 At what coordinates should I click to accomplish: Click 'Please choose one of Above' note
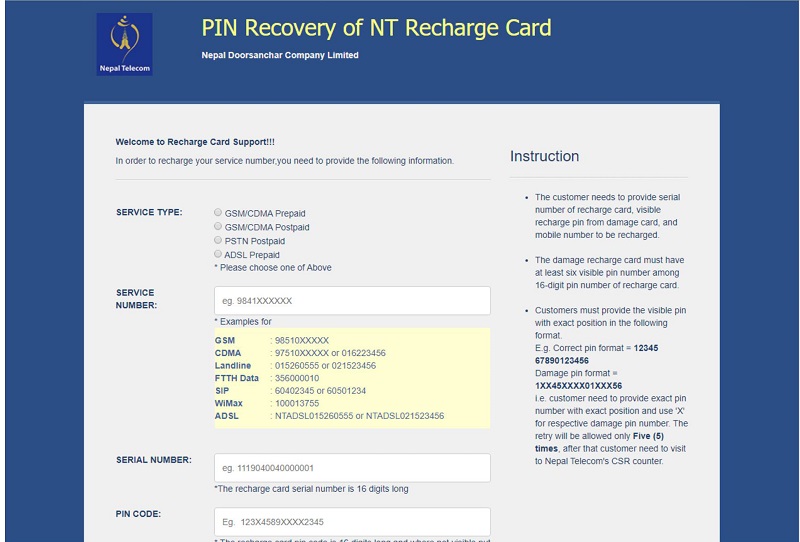[x=273, y=267]
